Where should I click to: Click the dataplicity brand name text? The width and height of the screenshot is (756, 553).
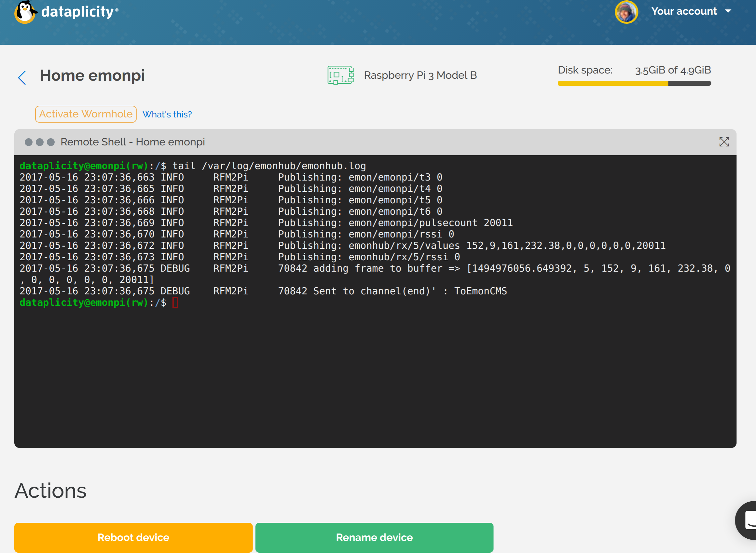(78, 12)
